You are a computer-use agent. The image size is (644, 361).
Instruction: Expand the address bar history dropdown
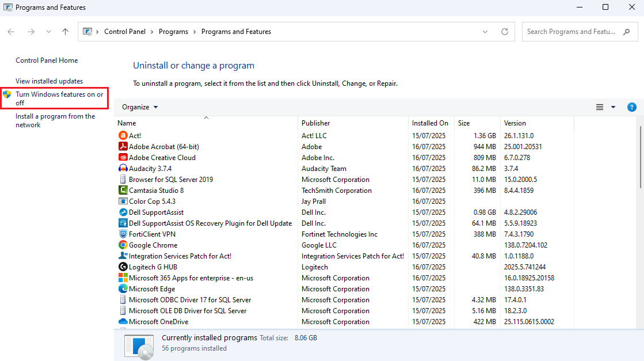pos(485,32)
